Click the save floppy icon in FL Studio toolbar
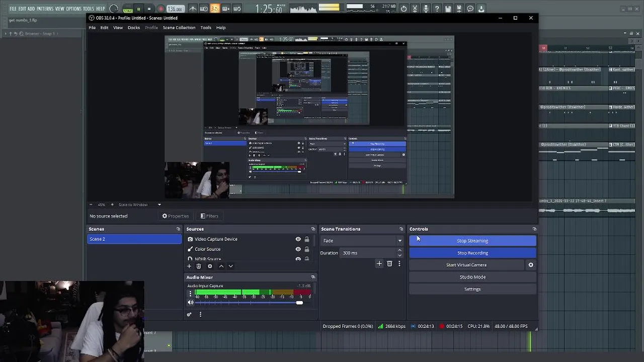 448,9
